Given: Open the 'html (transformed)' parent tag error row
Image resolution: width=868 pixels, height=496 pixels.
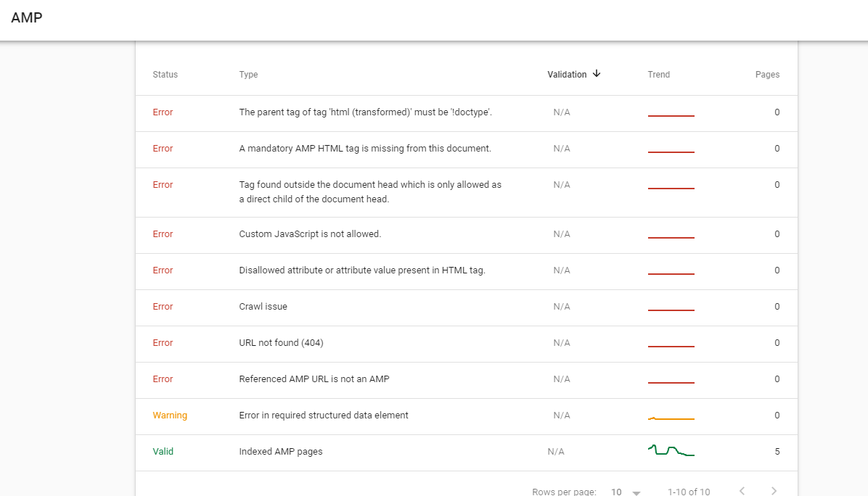Looking at the screenshot, I should point(366,112).
